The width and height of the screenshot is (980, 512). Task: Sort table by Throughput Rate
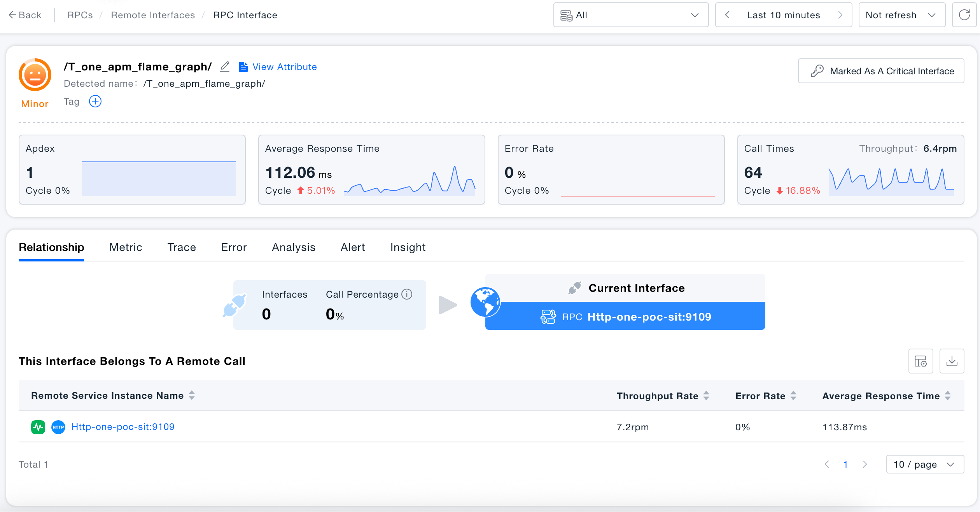(706, 396)
